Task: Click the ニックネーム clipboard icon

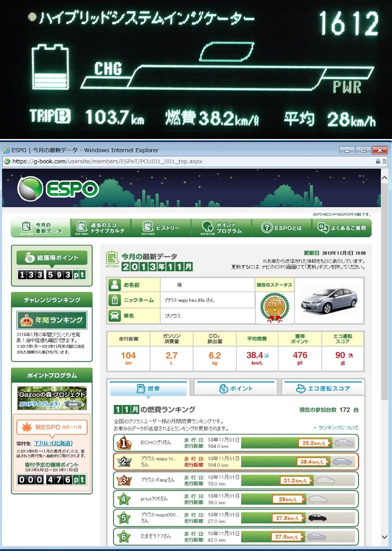Action: click(114, 300)
